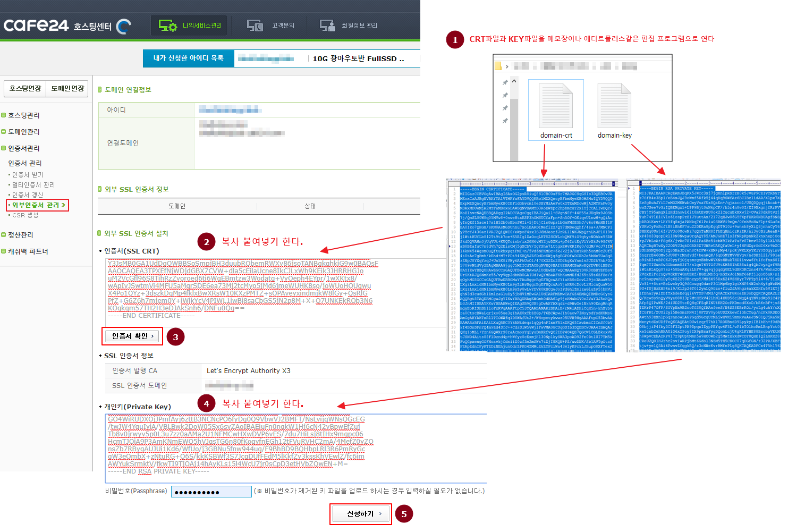The width and height of the screenshot is (788, 532).
Task: Click the explorer sidebar scroll-up arrow
Action: pos(514,82)
